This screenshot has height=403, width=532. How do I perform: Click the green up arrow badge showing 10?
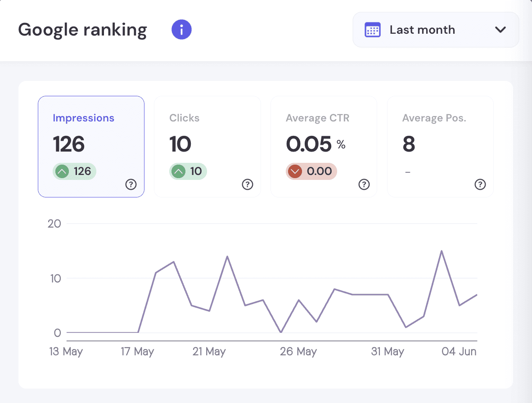(188, 171)
